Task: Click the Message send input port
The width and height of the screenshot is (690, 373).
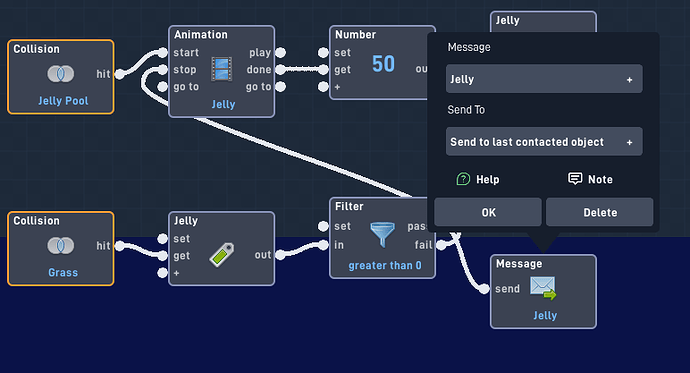Action: click(484, 289)
